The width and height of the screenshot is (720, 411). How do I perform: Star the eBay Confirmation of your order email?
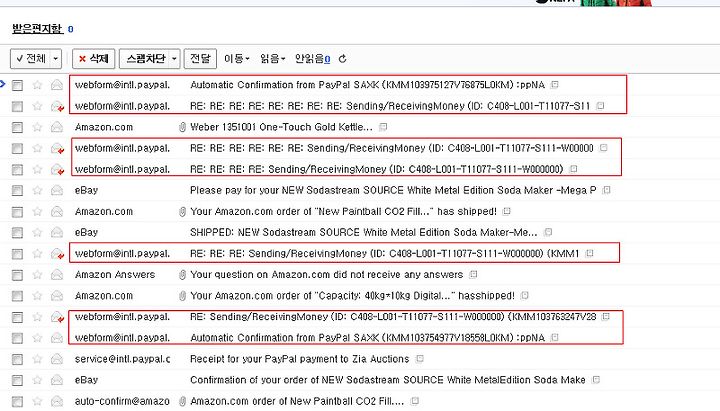pyautogui.click(x=37, y=380)
